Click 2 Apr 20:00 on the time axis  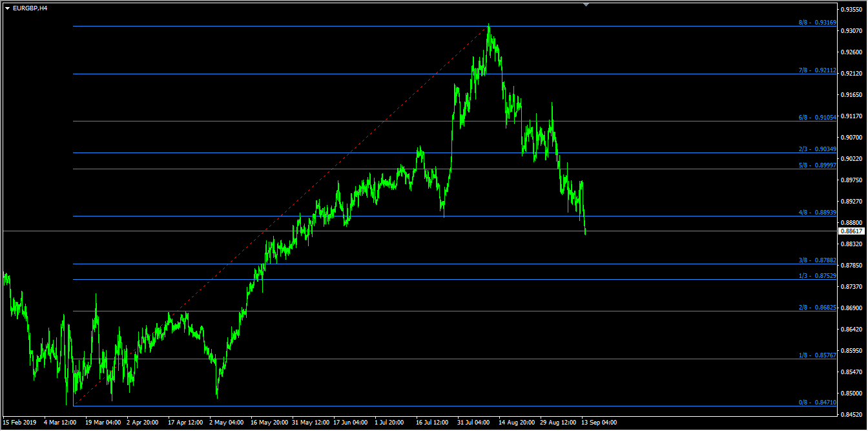pos(143,423)
